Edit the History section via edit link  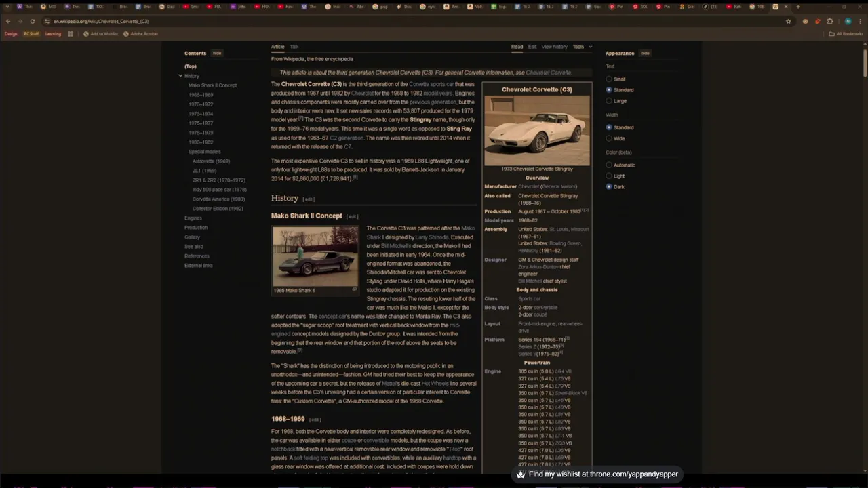309,199
